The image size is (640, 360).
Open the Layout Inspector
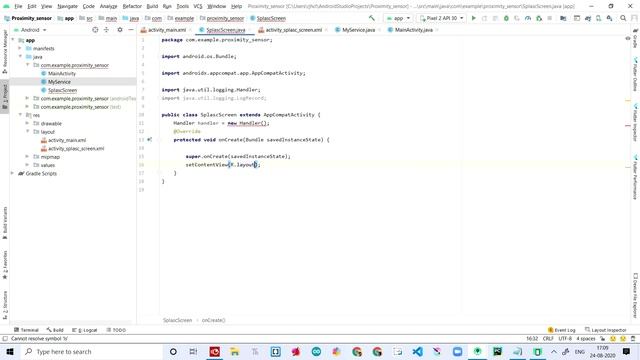click(x=605, y=330)
